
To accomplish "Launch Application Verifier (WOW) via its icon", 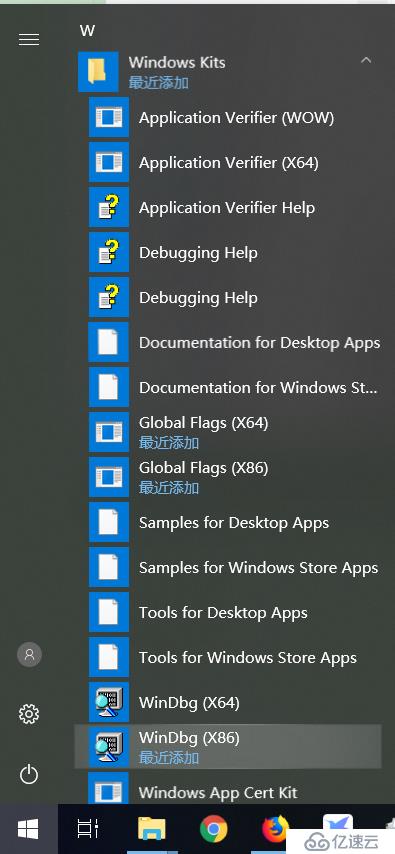I will [109, 117].
